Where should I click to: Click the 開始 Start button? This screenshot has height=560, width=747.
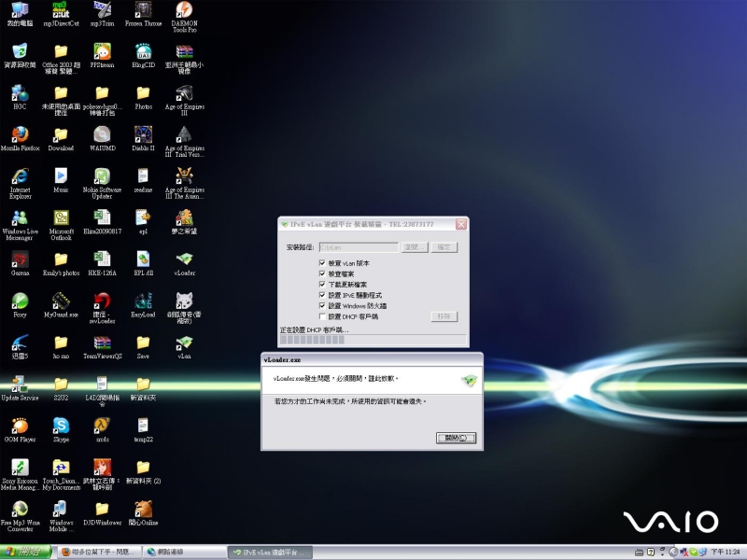coord(26,552)
